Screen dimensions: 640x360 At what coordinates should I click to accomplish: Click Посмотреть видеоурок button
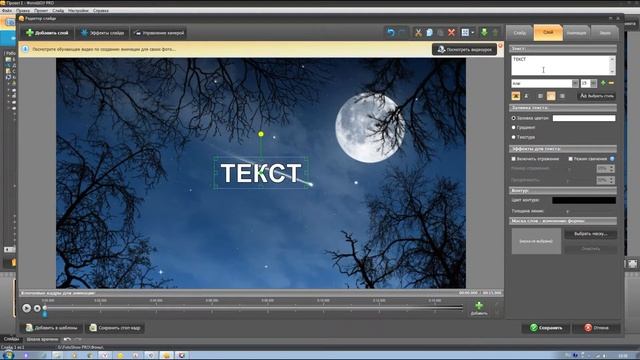[464, 49]
